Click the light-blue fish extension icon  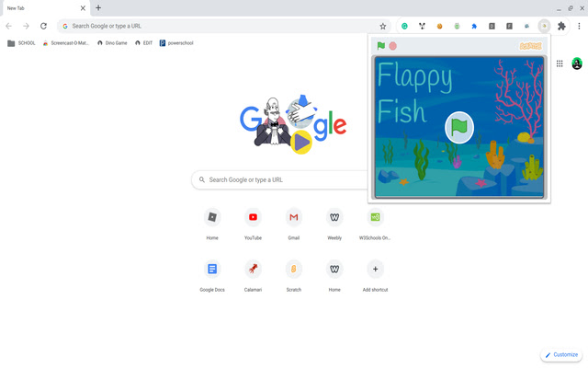tap(526, 27)
